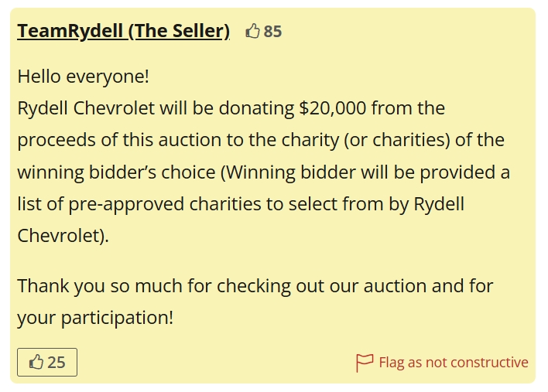The image size is (548, 392).
Task: Click the "$20,000" amount in the comment
Action: pyautogui.click(x=332, y=108)
